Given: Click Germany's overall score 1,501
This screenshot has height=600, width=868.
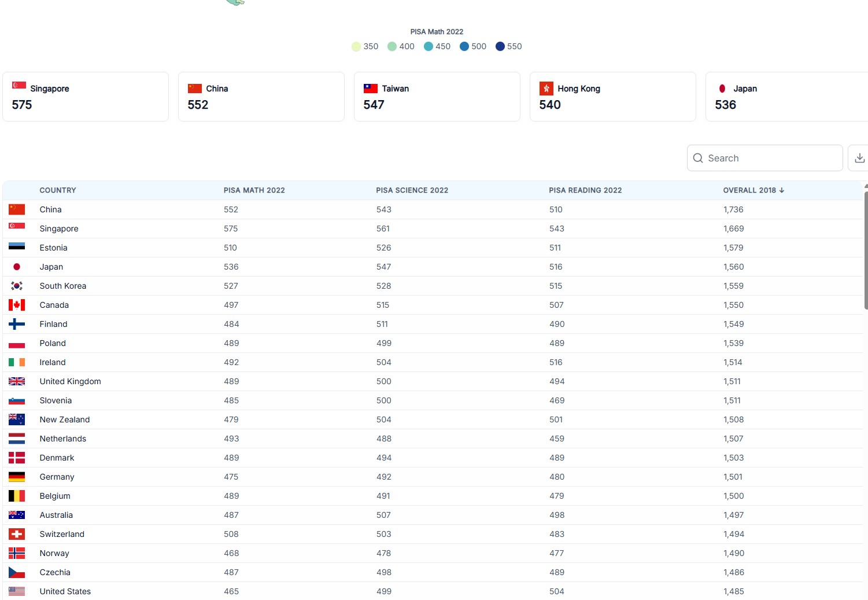Looking at the screenshot, I should click(x=733, y=477).
